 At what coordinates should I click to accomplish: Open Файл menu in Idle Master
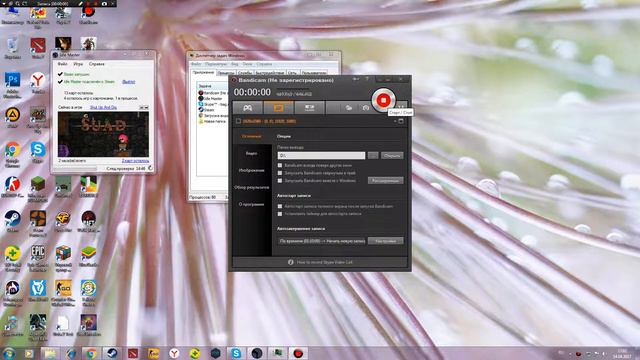coord(62,64)
